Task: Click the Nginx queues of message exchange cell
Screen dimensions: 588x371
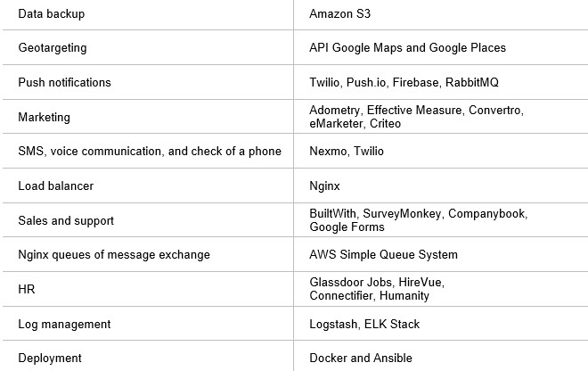Action: coord(114,254)
